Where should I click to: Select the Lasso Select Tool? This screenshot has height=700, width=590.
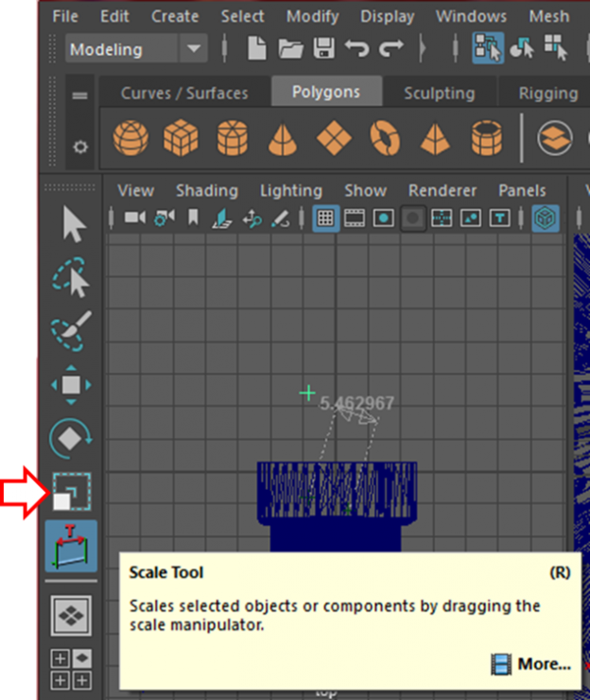click(71, 277)
